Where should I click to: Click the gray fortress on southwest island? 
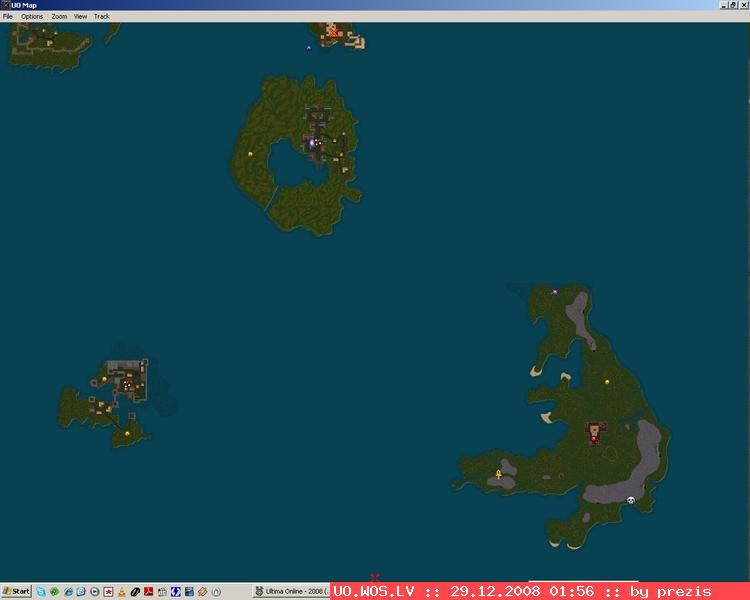click(x=125, y=378)
